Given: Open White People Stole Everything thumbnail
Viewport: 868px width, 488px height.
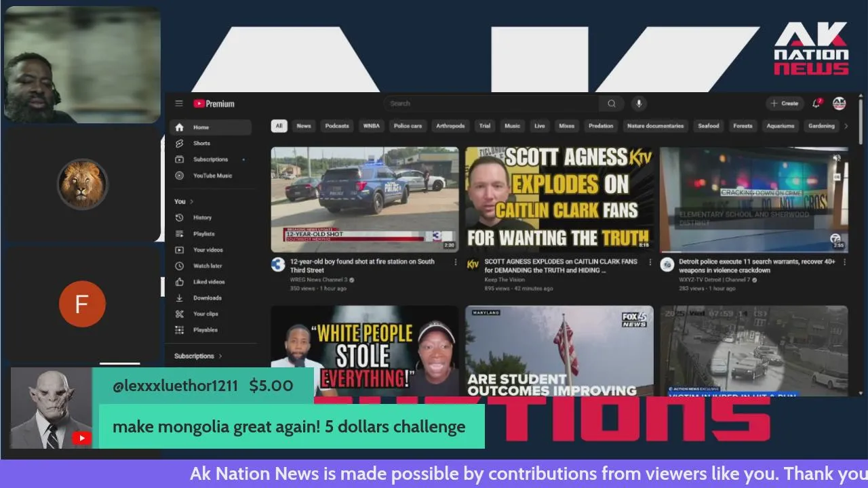Looking at the screenshot, I should 365,351.
